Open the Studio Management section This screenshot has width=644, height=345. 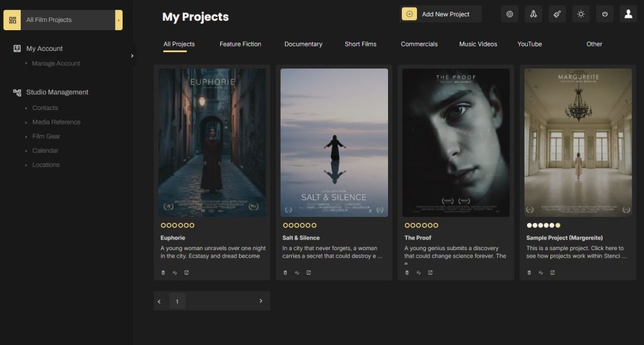click(57, 92)
